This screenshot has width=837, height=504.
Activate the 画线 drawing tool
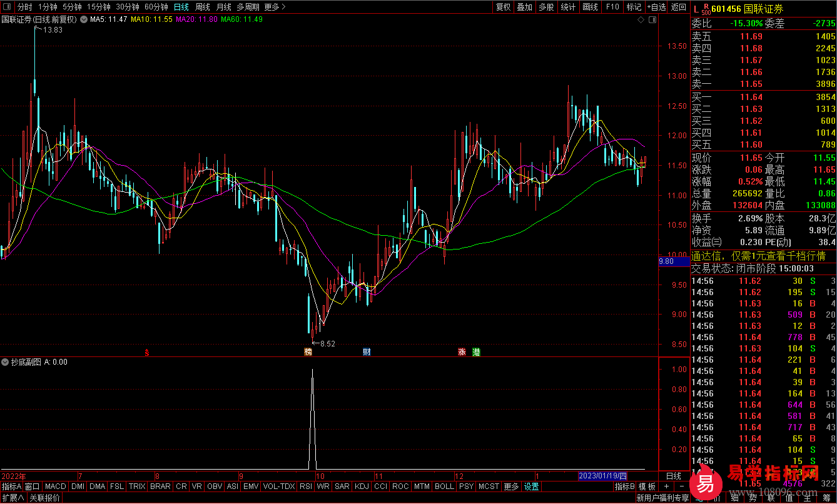(x=590, y=7)
